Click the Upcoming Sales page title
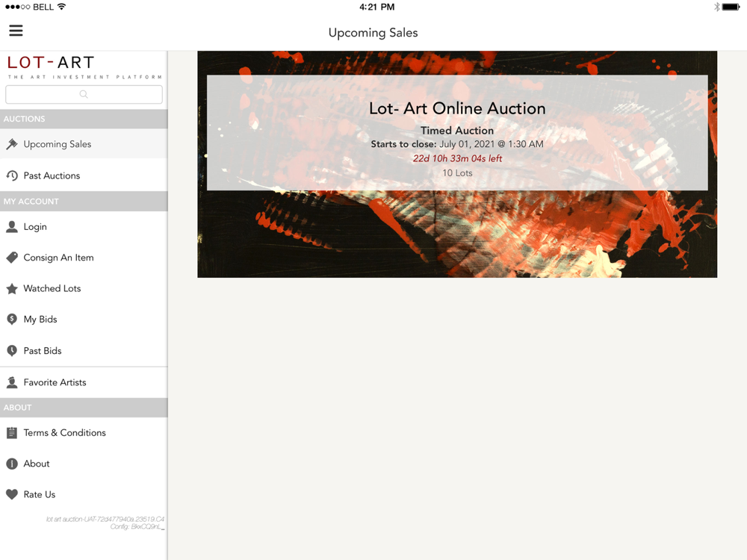Viewport: 747px width, 560px height. coord(373,33)
